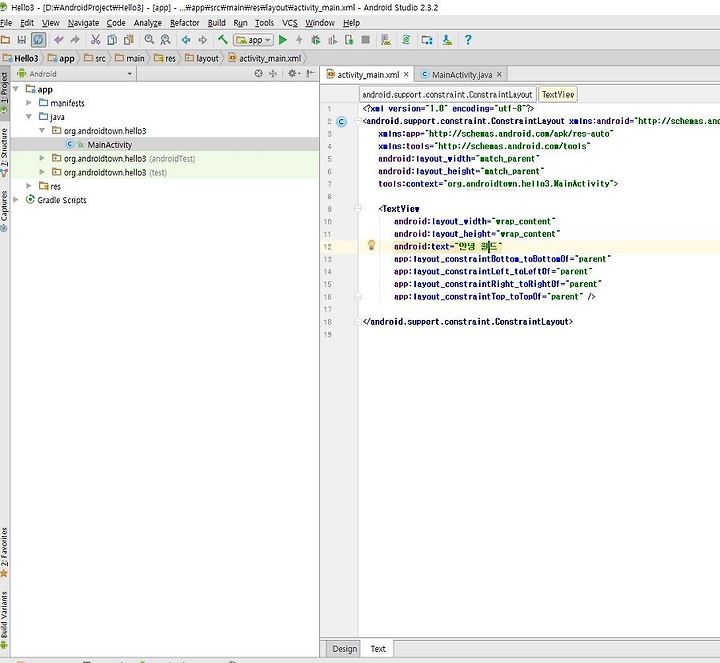Open the Refactor menu

[185, 22]
